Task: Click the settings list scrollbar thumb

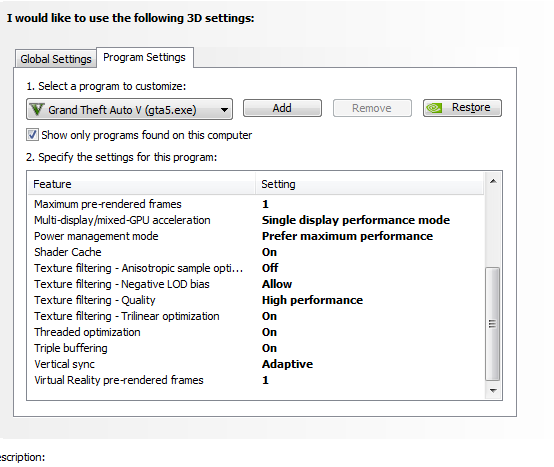Action: [x=493, y=324]
